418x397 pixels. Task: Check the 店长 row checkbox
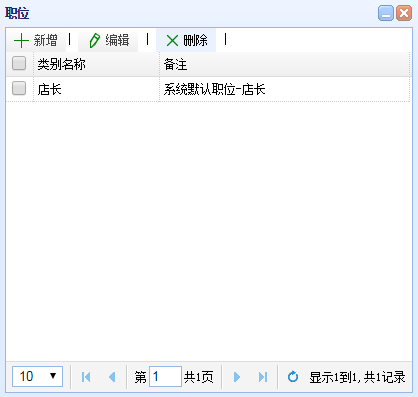click(x=19, y=88)
